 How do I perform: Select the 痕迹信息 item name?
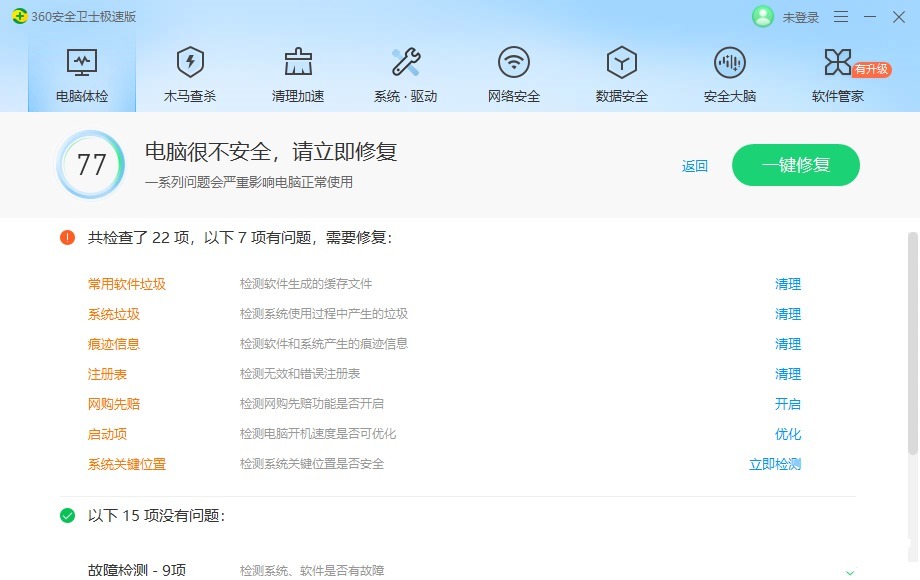[114, 344]
